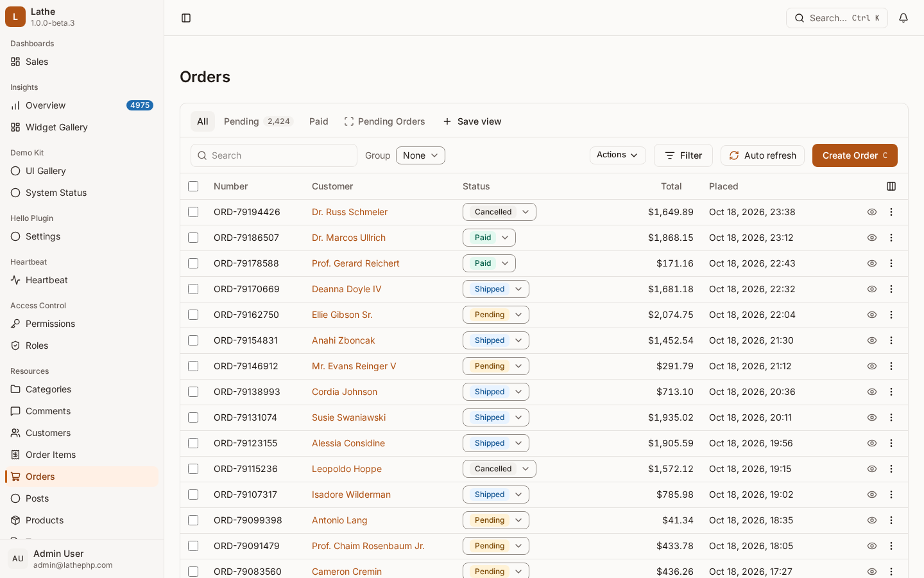Screen dimensions: 924x578
Task: Open row menu for ORD-79186507
Action: pos(891,238)
